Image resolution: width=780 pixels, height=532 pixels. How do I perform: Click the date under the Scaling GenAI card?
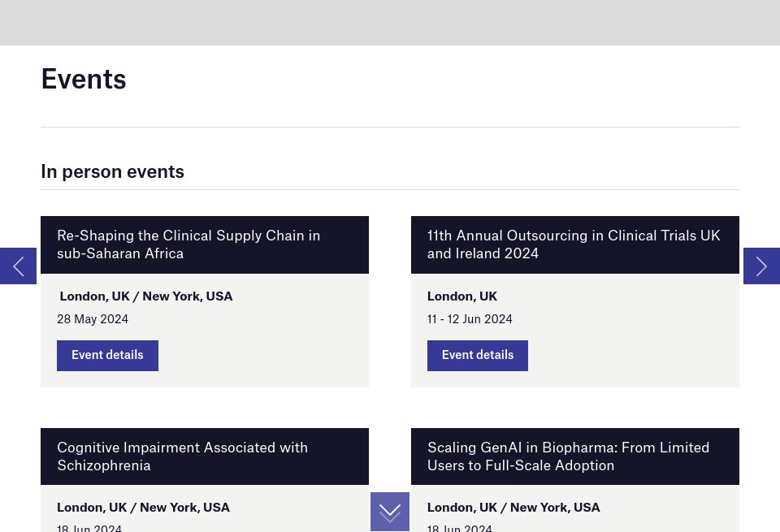(x=460, y=528)
